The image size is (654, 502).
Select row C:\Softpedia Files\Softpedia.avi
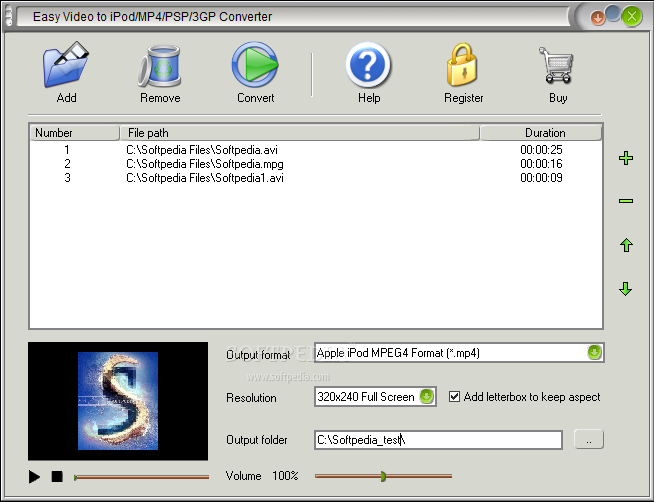coord(316,150)
